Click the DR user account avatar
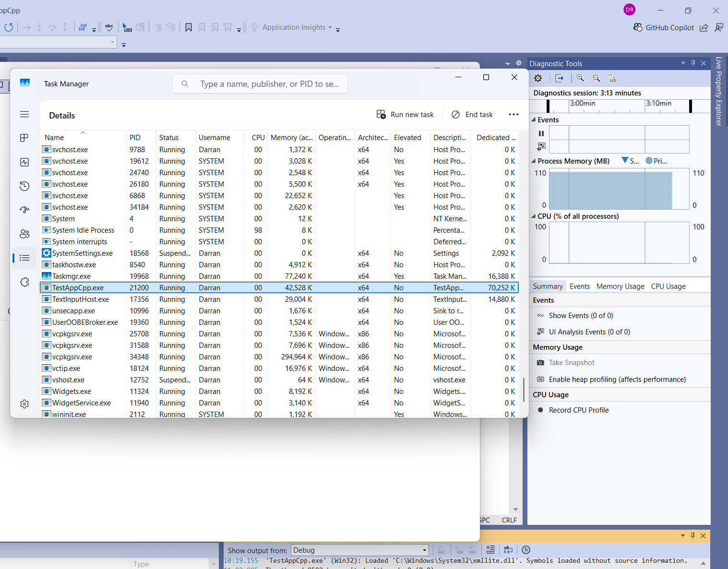Image resolution: width=728 pixels, height=569 pixels. (629, 10)
